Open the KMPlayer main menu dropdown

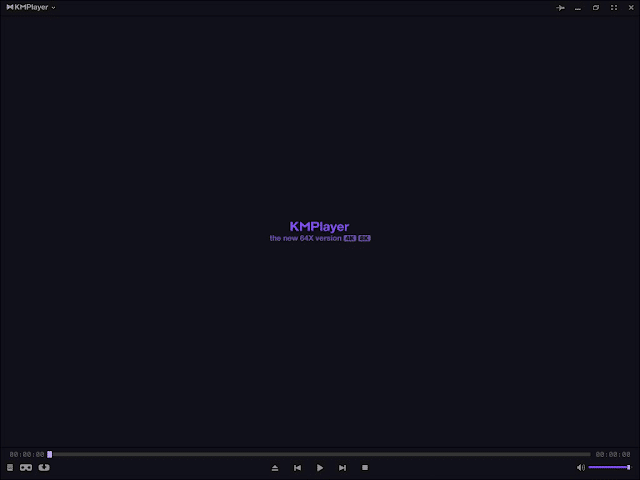(x=53, y=8)
